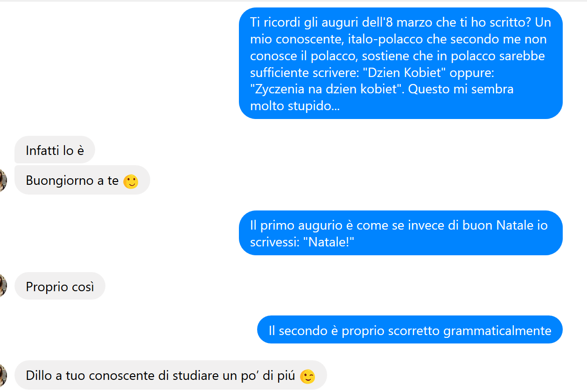Click the word "grammaticalmente" in the blue bubble
The image size is (587, 392).
point(497,331)
